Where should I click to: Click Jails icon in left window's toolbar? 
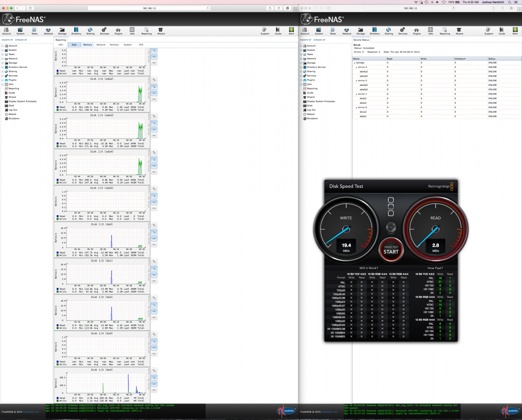(132, 31)
